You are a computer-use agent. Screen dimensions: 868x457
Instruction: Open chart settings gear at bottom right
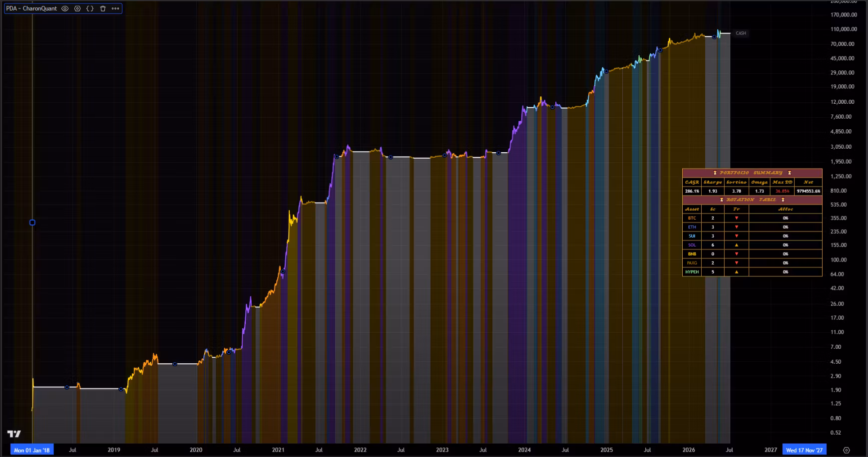pos(846,450)
